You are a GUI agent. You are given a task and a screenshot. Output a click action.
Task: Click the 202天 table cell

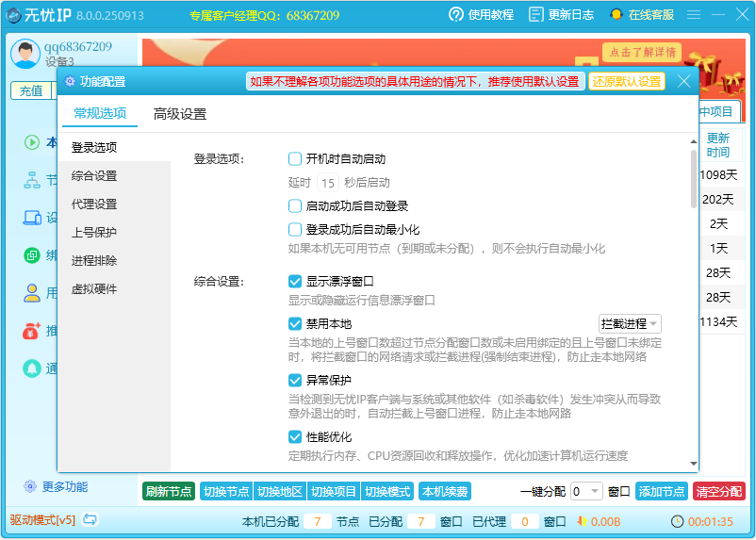pyautogui.click(x=718, y=200)
